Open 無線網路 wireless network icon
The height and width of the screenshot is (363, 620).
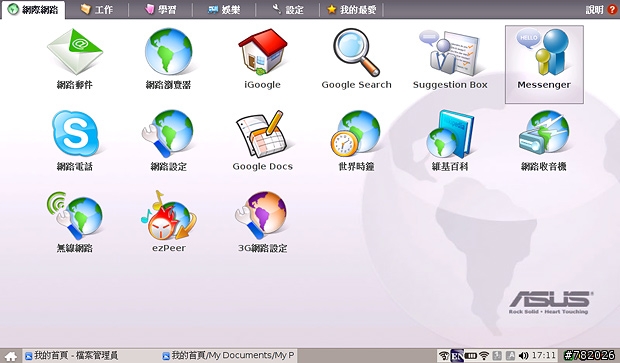tap(75, 216)
